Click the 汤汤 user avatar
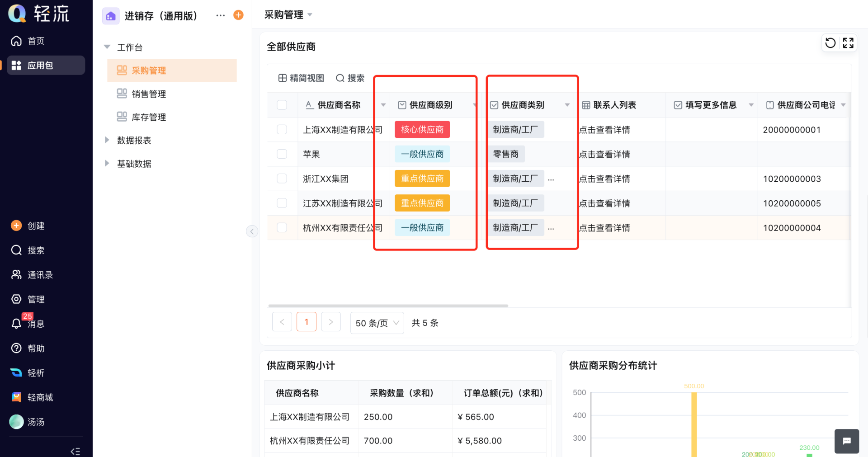Viewport: 868px width, 457px height. pos(16,422)
